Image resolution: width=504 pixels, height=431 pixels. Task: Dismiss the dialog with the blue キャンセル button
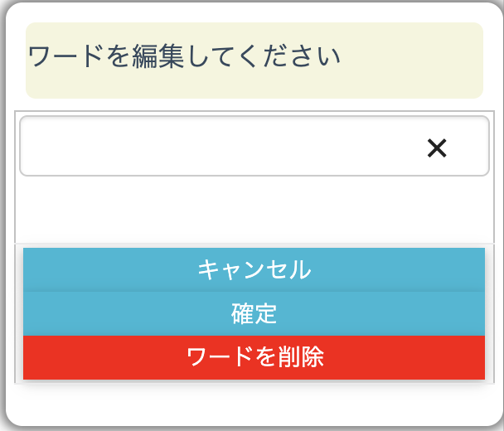[254, 269]
